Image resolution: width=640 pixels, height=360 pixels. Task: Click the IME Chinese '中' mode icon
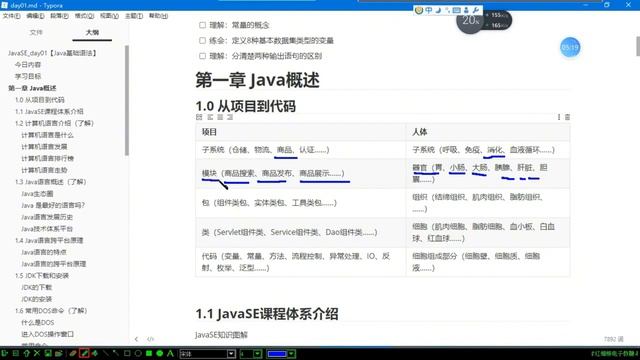click(429, 10)
